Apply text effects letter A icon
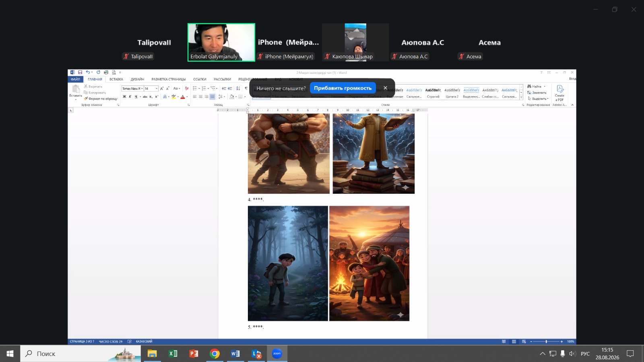 165,97
